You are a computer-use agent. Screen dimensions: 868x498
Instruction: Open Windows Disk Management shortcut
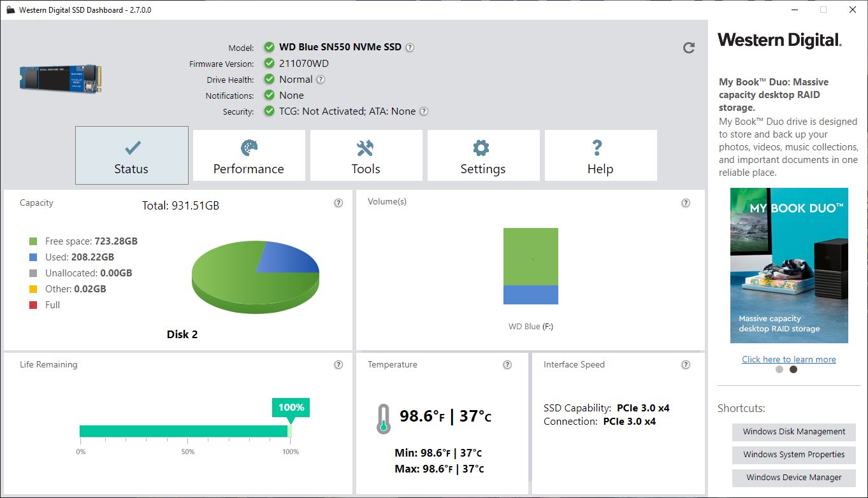click(x=794, y=432)
